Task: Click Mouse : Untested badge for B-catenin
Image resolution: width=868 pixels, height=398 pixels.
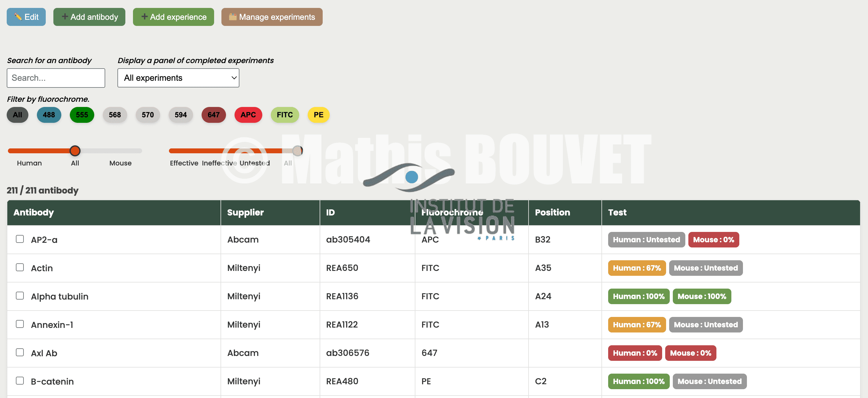Action: (x=710, y=381)
